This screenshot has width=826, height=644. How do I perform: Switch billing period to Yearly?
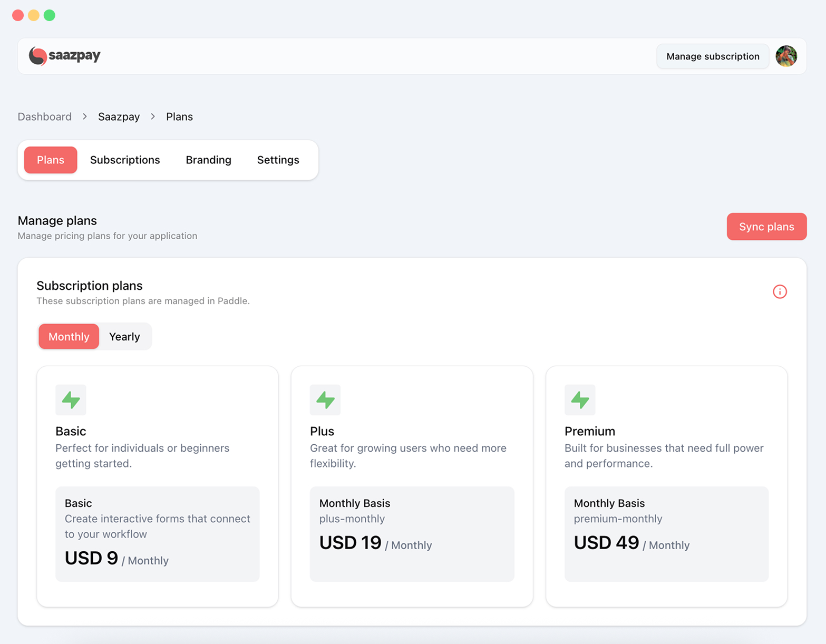point(124,336)
